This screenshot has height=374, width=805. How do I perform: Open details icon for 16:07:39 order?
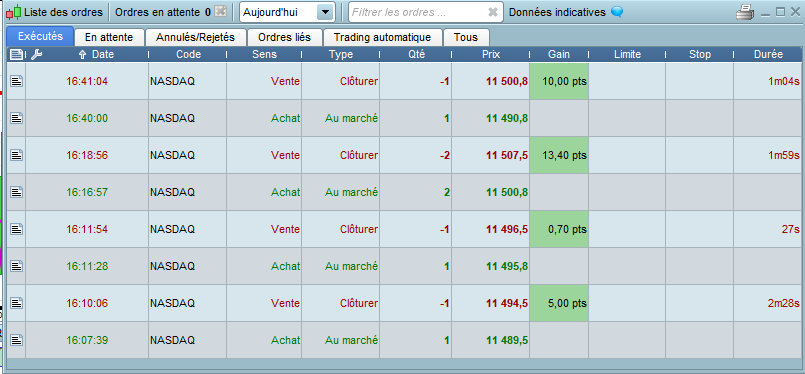(x=16, y=340)
